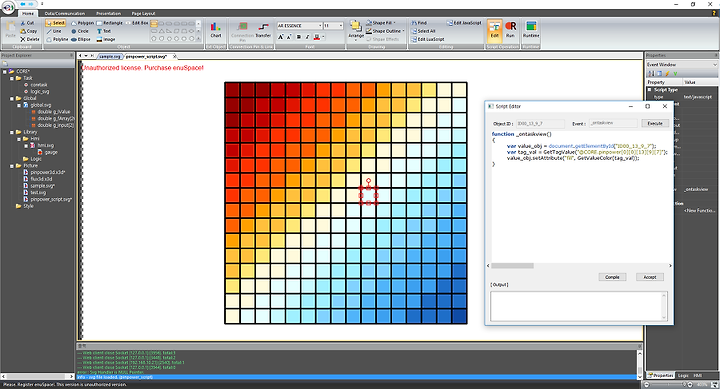
Task: Add an Edit Box object
Action: 137,23
